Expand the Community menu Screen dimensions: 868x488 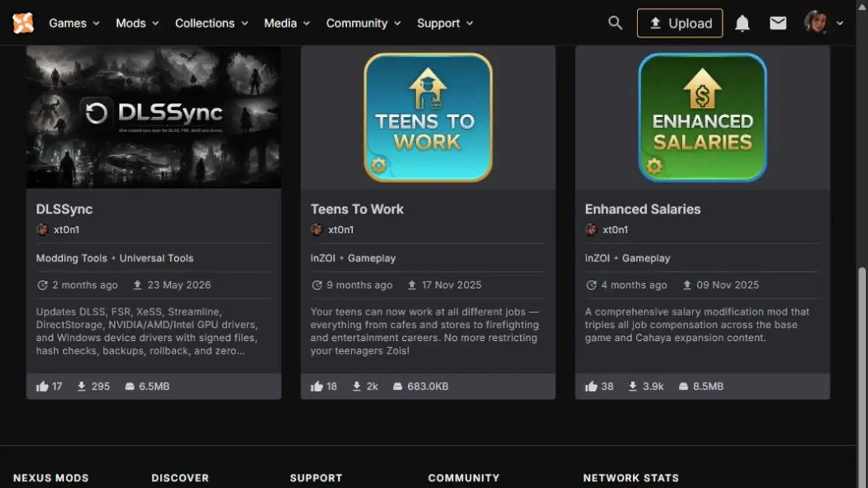363,23
